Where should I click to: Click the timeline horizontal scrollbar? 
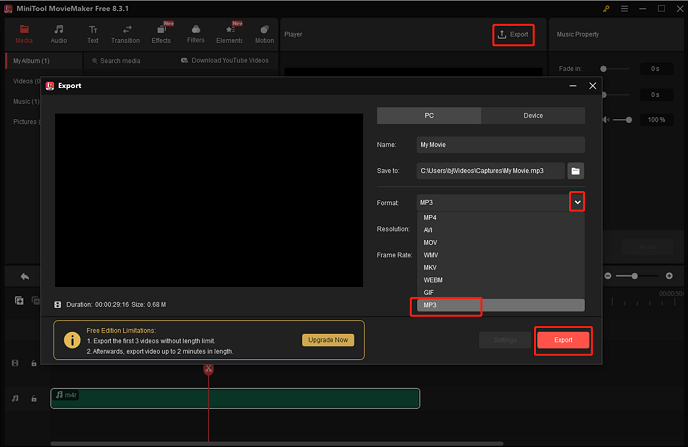tap(276, 443)
